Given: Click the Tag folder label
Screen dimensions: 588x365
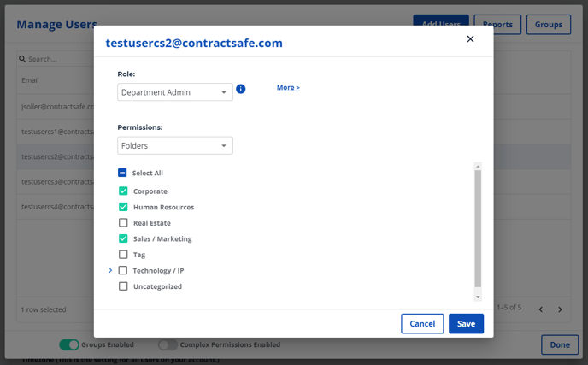Looking at the screenshot, I should point(139,255).
